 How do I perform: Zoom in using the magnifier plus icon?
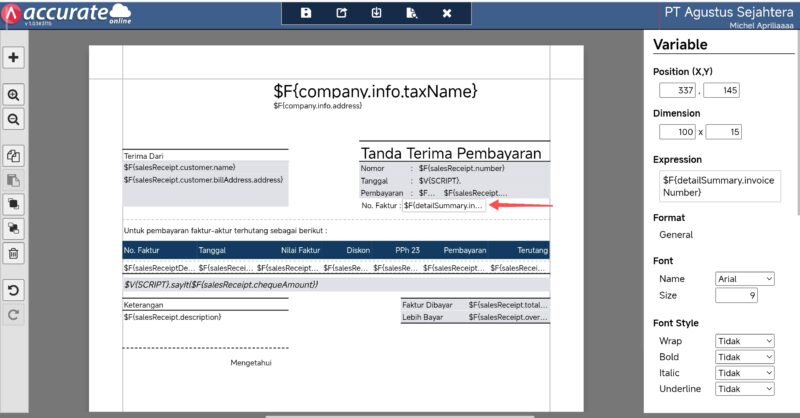coord(14,95)
